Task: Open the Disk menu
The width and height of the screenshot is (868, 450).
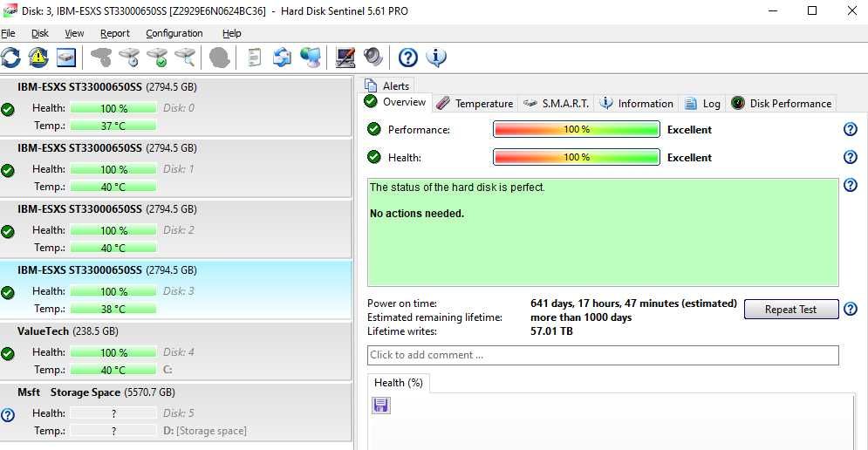Action: point(40,33)
